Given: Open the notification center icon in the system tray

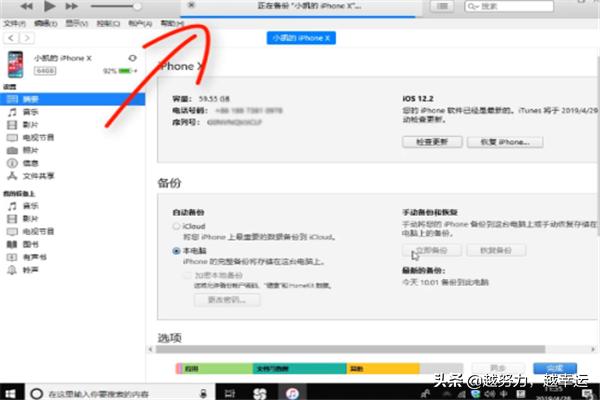Looking at the screenshot, I should click(588, 393).
